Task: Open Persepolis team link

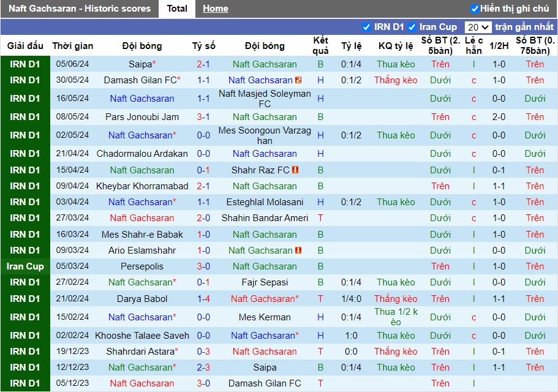Action: (142, 266)
